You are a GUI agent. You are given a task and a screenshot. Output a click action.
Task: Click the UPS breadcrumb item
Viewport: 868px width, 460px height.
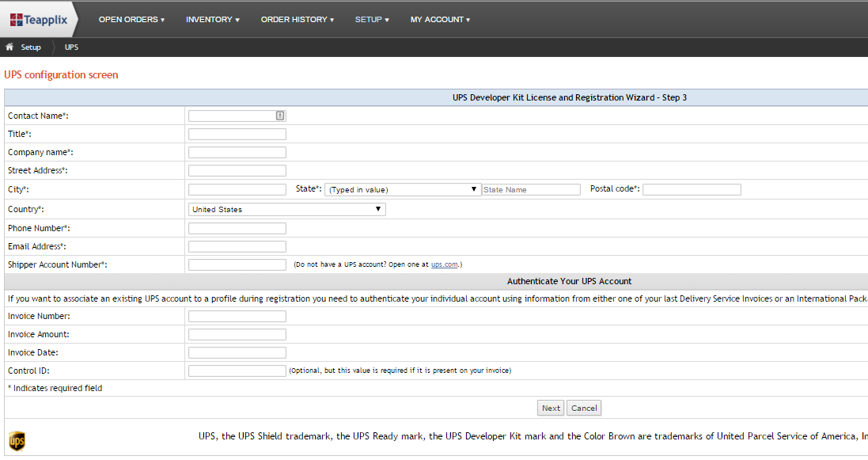pos(71,48)
